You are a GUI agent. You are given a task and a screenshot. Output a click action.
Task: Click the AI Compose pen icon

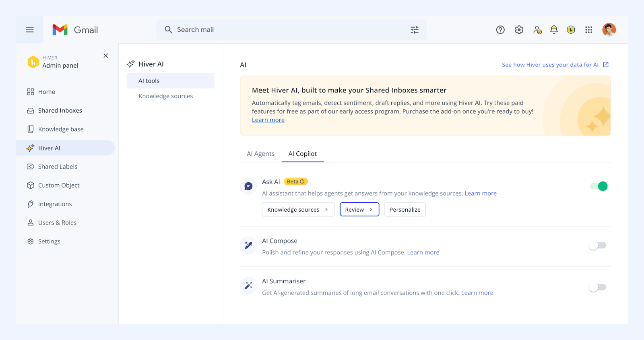(248, 245)
